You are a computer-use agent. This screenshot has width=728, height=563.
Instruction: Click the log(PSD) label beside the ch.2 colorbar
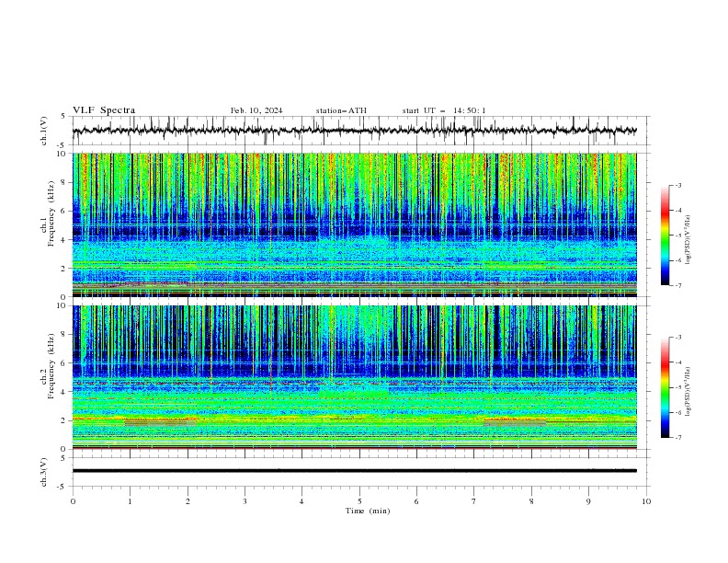[688, 391]
